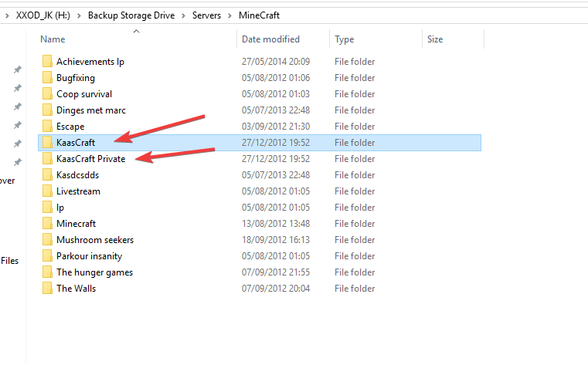Screen dimensions: 588x365
Task: Expand the chevron after XXOD_JK (H:) breadcrumb
Action: (80, 15)
